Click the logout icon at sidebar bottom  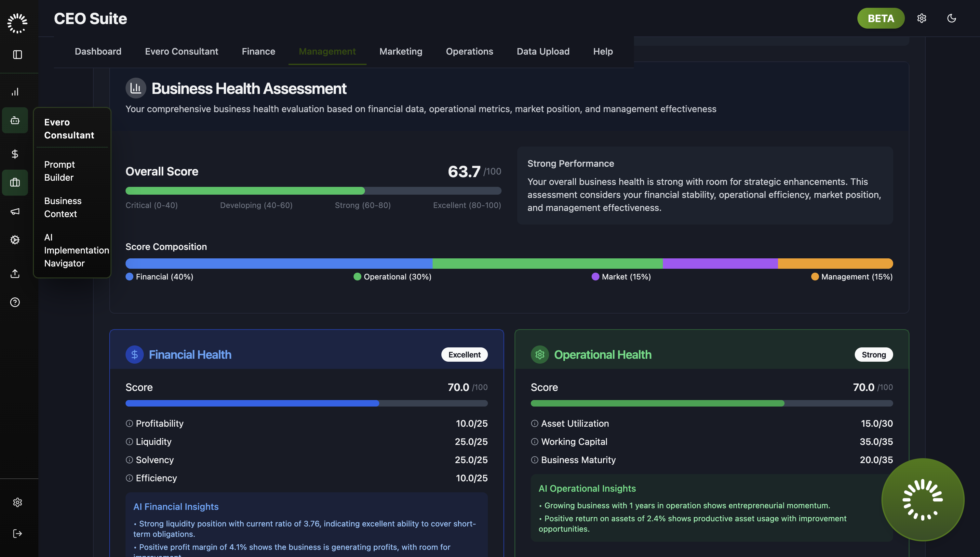click(x=17, y=533)
